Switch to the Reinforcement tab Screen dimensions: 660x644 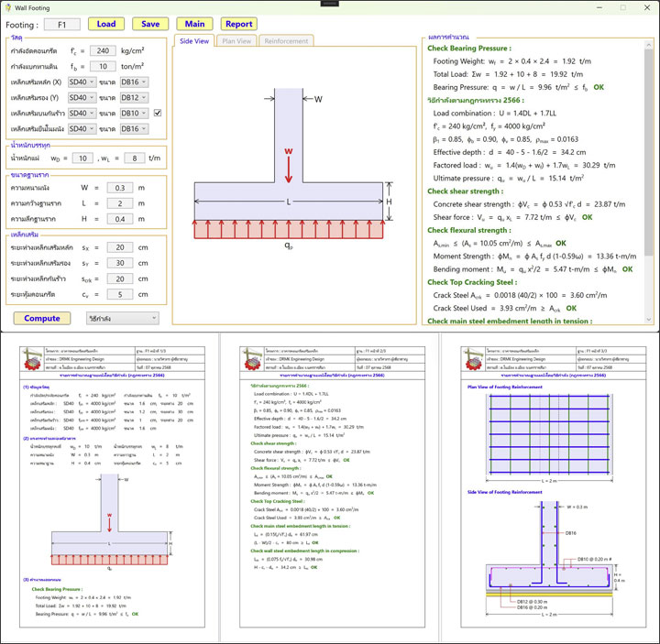285,40
